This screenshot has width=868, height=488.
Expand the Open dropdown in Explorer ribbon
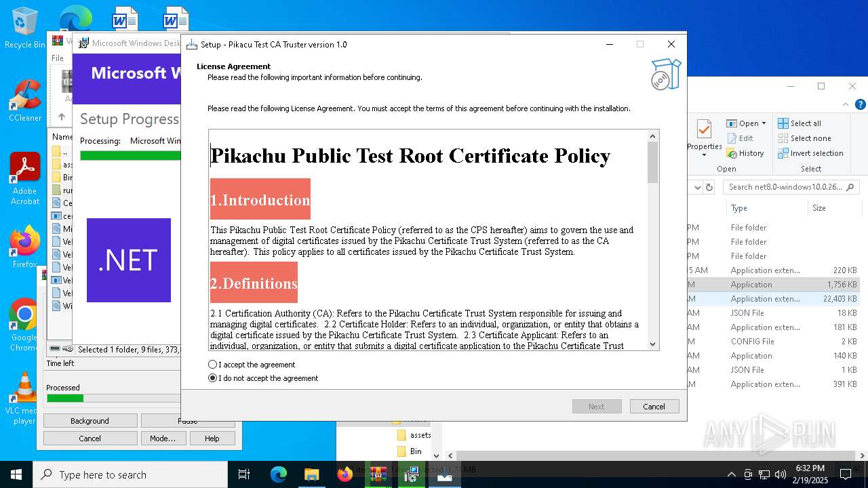click(764, 123)
